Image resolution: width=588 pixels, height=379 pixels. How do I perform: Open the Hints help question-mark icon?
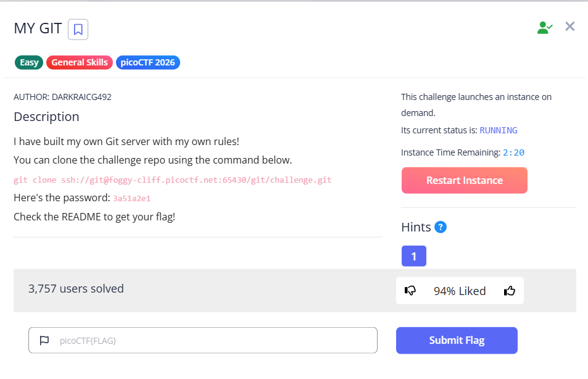(441, 227)
